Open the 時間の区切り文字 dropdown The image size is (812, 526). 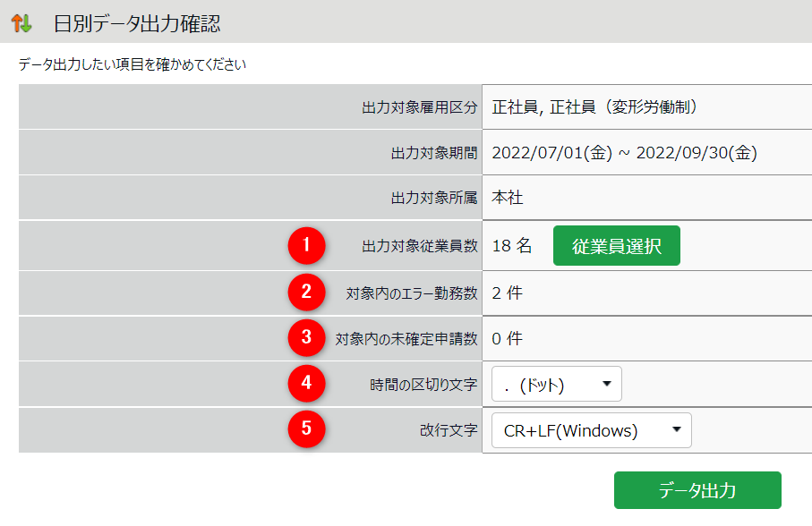point(556,385)
